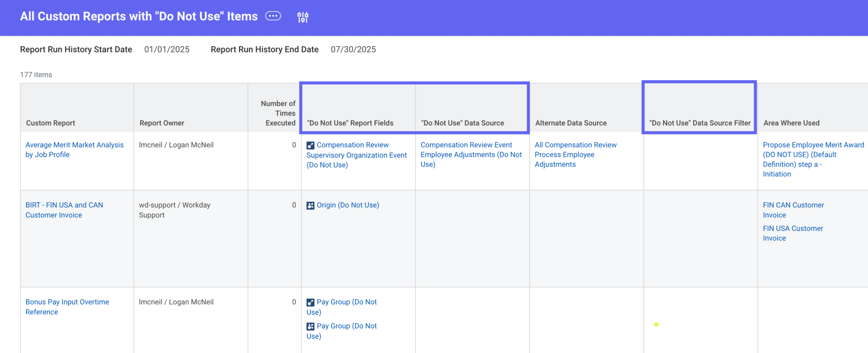Click the Report Owner column header
This screenshot has height=353, width=868.
162,123
